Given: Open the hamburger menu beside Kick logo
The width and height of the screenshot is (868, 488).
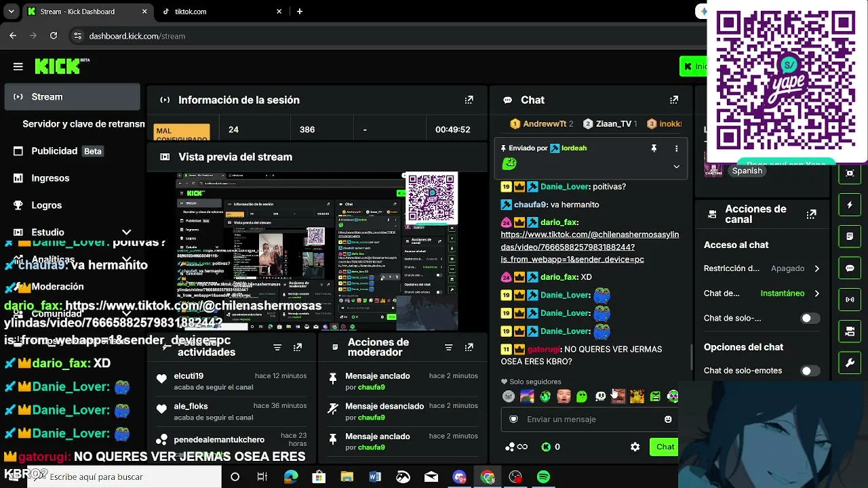Looking at the screenshot, I should (18, 66).
